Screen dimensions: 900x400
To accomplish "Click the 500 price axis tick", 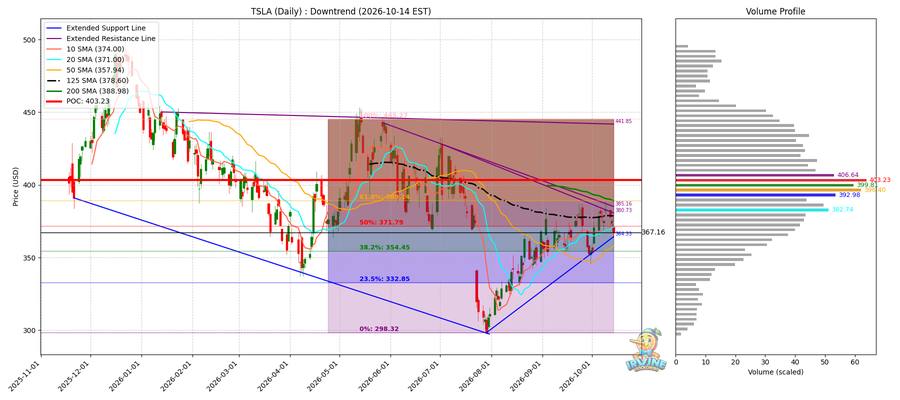I will 31,40.
